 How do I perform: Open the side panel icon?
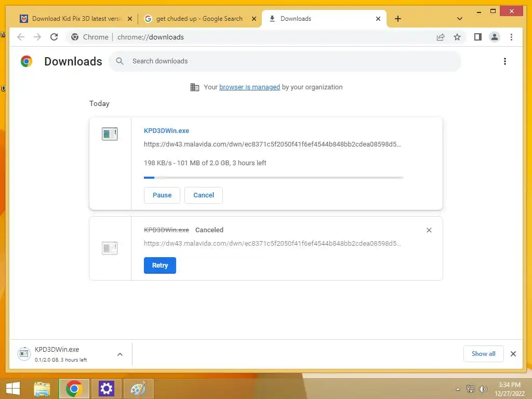tap(478, 37)
